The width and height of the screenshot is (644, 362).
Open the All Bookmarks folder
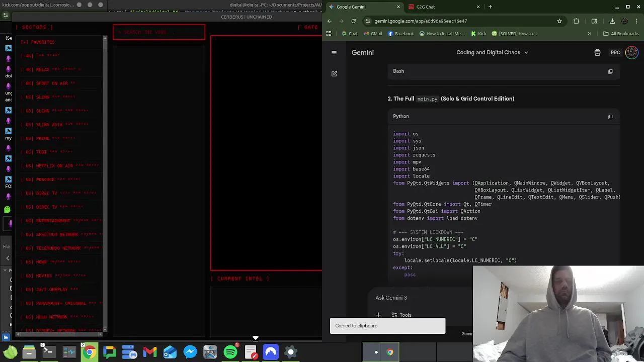click(x=621, y=34)
